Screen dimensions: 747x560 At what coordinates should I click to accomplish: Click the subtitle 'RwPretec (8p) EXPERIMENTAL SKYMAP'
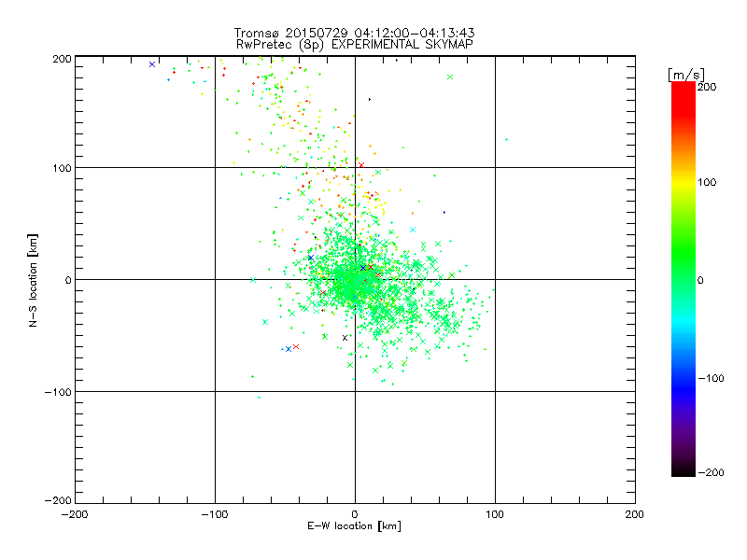click(355, 45)
